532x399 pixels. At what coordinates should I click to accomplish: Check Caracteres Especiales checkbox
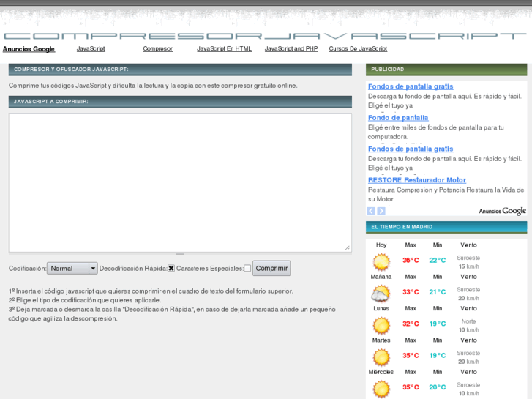point(247,268)
